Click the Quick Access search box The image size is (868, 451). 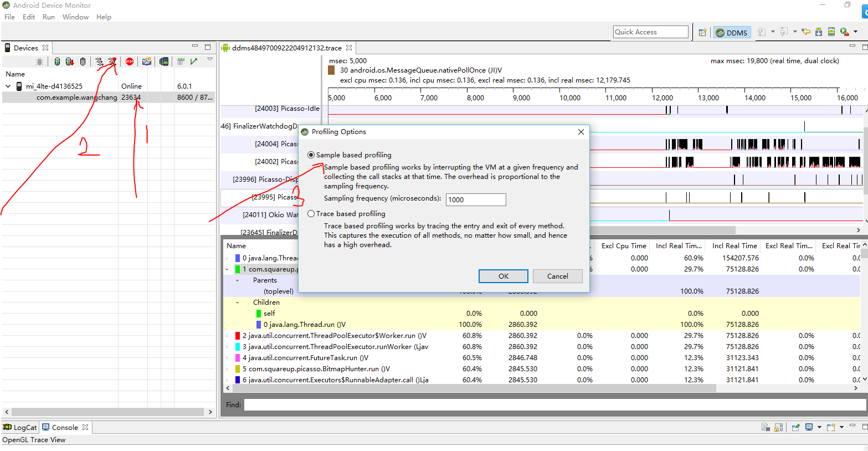click(651, 32)
